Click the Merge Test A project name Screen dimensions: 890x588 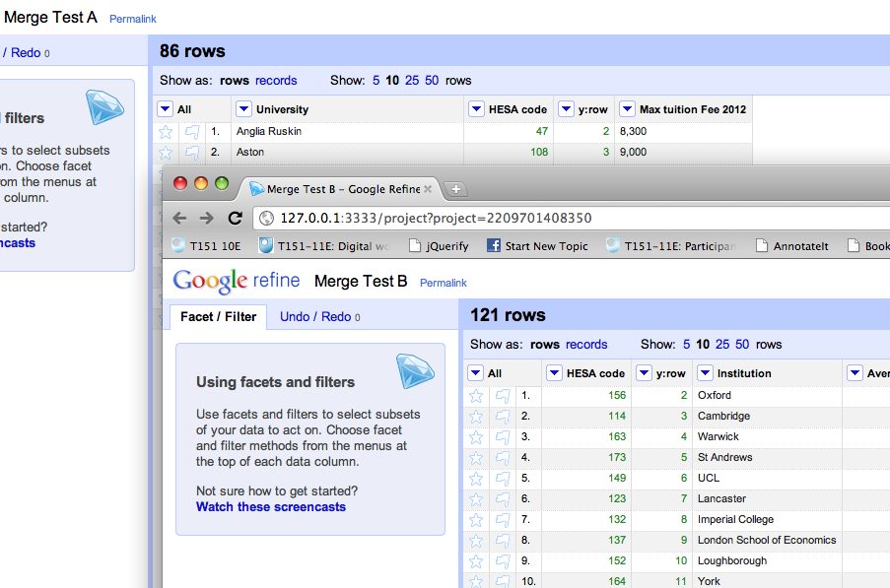[x=50, y=18]
